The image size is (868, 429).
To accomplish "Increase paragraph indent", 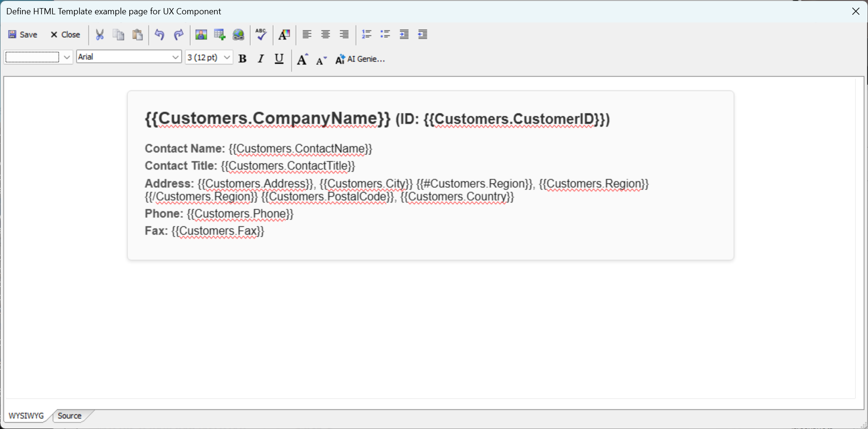I will point(404,34).
